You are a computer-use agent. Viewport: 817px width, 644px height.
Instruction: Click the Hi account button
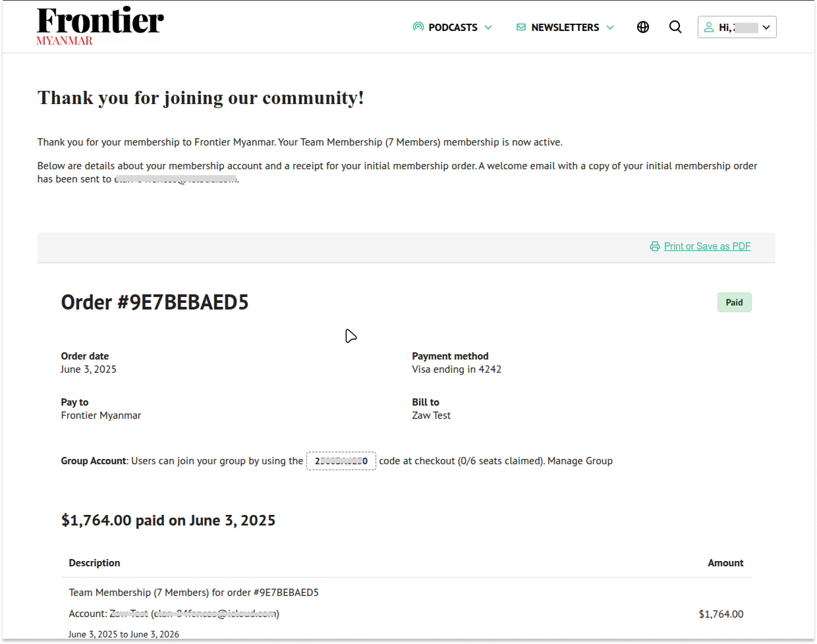737,27
